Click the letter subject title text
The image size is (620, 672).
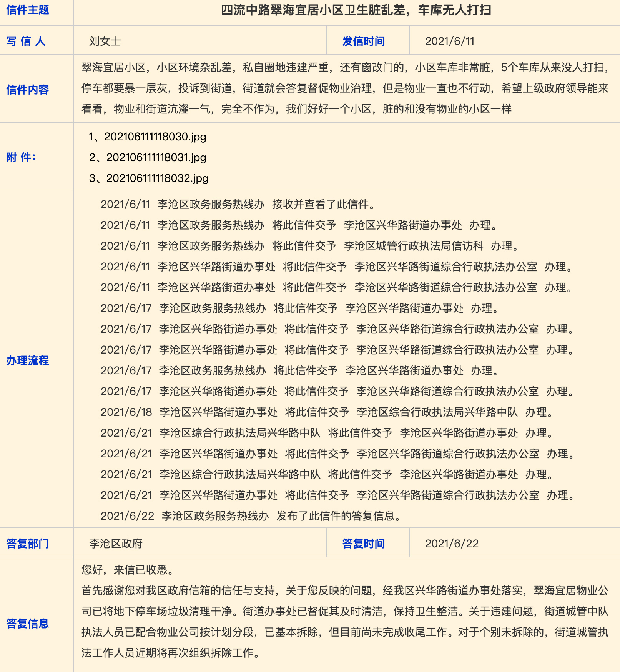tap(356, 10)
